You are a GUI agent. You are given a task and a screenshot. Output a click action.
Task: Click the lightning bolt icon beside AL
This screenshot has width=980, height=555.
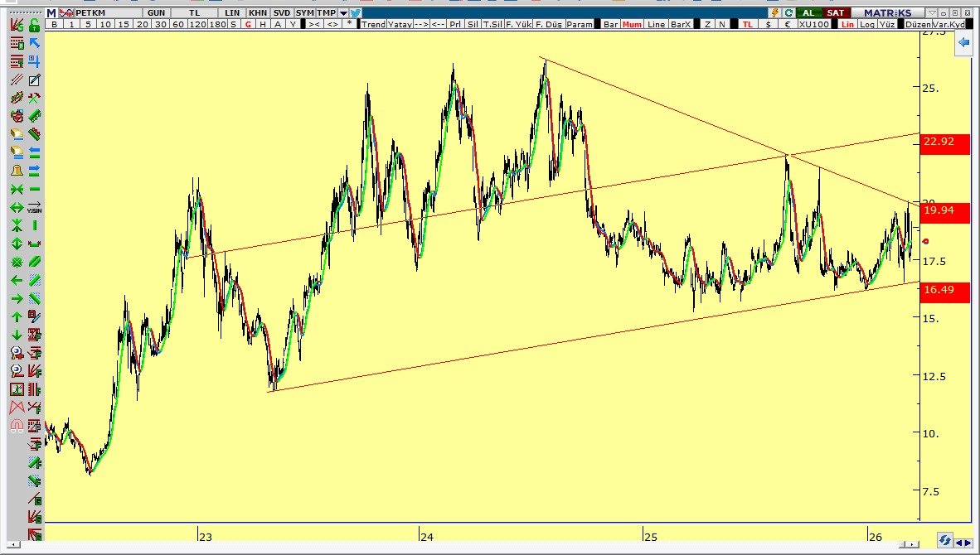pos(775,12)
